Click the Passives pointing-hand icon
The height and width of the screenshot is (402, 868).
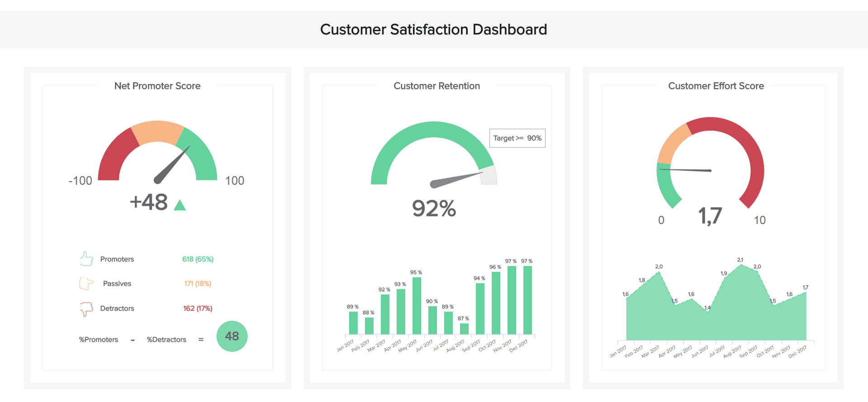86,284
